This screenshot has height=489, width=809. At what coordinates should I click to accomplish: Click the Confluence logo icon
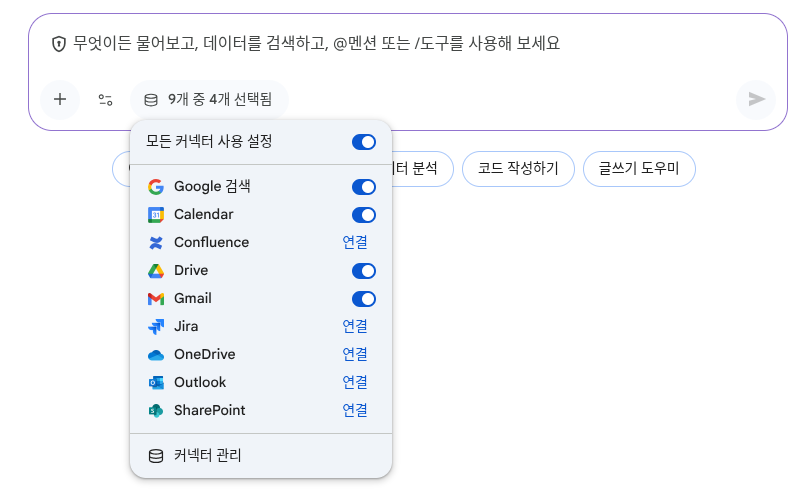click(x=155, y=243)
